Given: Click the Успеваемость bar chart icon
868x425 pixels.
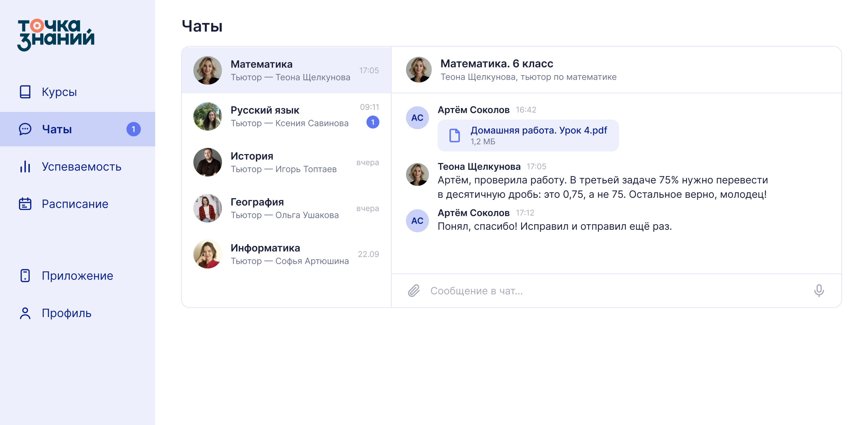Looking at the screenshot, I should point(25,167).
